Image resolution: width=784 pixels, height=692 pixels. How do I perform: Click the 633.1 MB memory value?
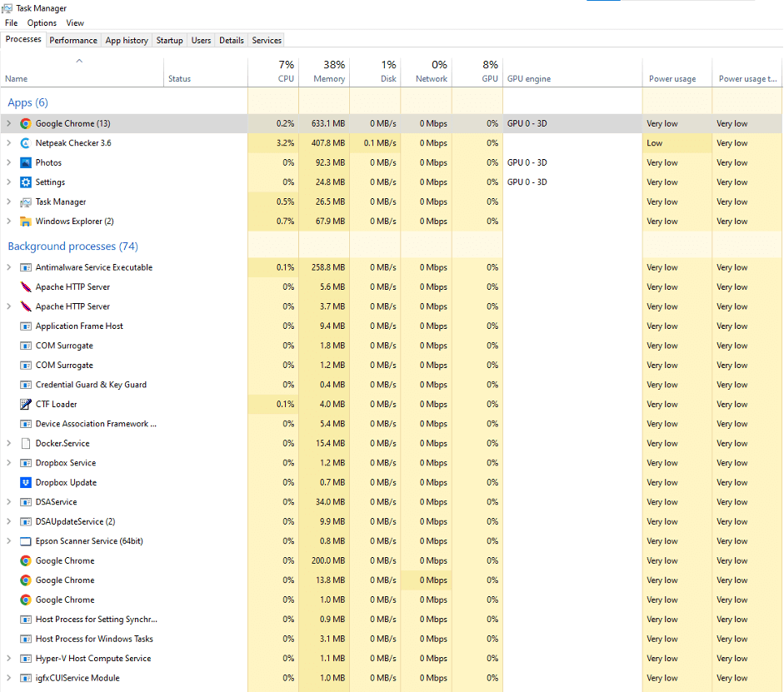click(x=328, y=123)
